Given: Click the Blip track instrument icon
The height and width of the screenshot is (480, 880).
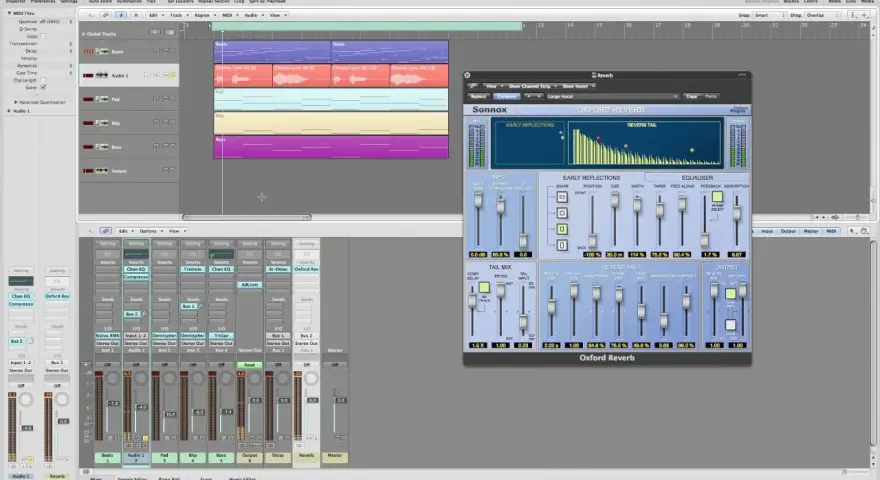Looking at the screenshot, I should (102, 123).
